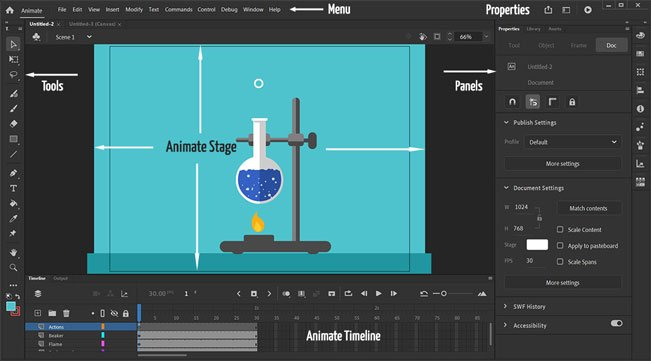Image resolution: width=651 pixels, height=361 pixels.
Task: Select the Text tool in toolbar
Action: point(13,188)
